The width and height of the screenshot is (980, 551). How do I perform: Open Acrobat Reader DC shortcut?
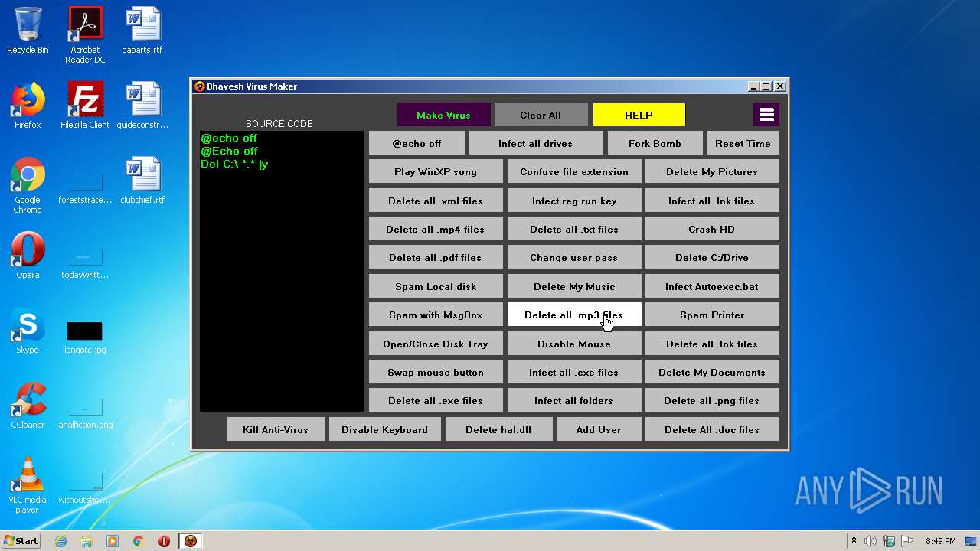pyautogui.click(x=85, y=35)
